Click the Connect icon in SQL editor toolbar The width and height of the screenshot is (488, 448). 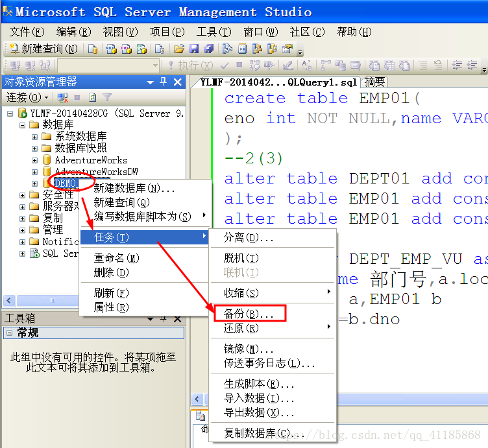(15, 65)
